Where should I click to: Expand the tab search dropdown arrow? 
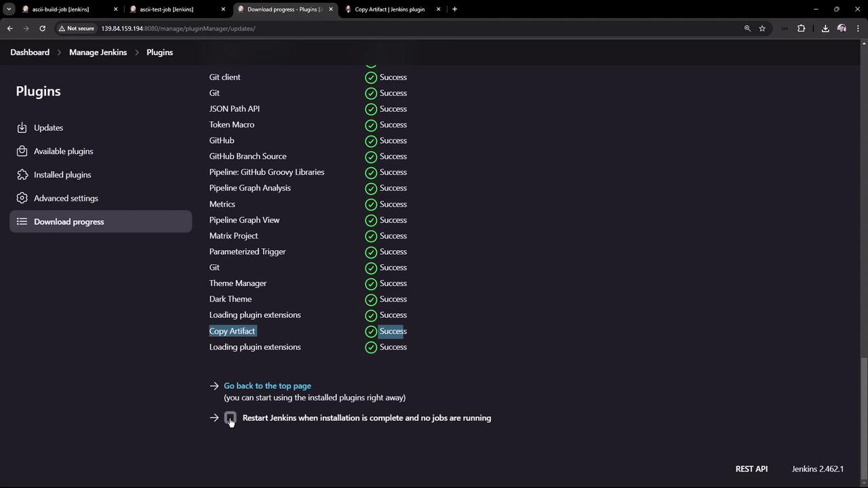[9, 9]
